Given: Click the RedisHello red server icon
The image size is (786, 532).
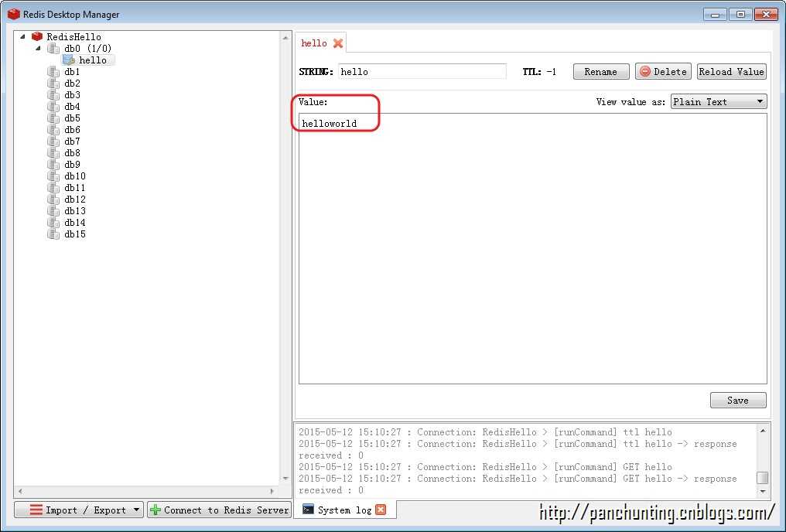Looking at the screenshot, I should (x=36, y=36).
